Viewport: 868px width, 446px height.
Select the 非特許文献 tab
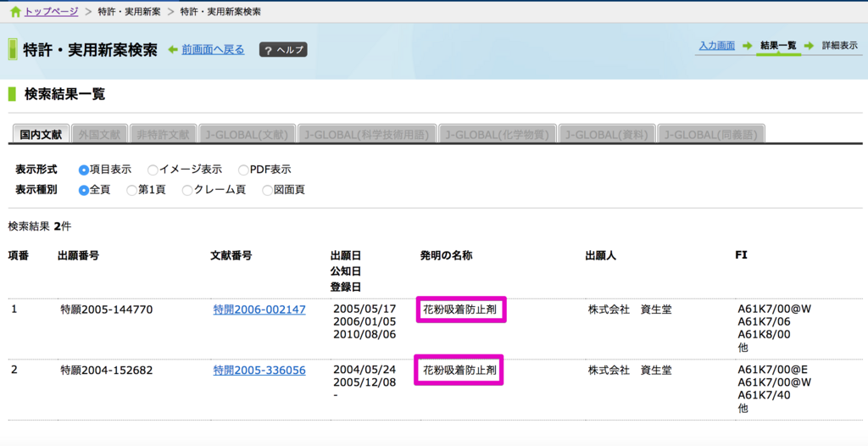pyautogui.click(x=164, y=134)
